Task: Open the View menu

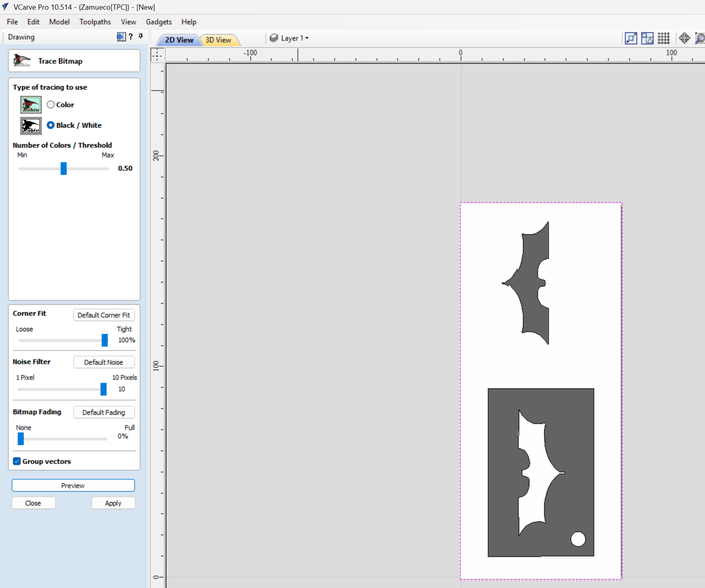Action: [x=128, y=22]
